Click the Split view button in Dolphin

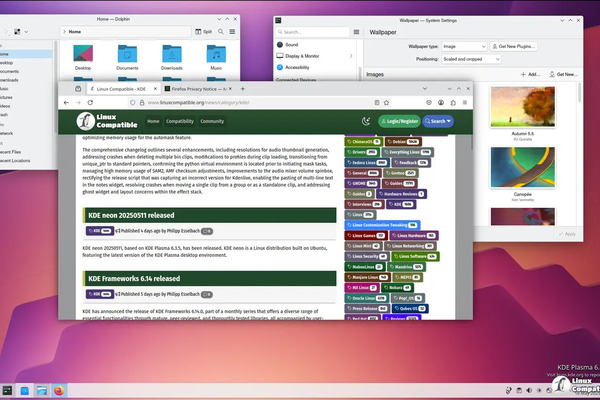(205, 32)
